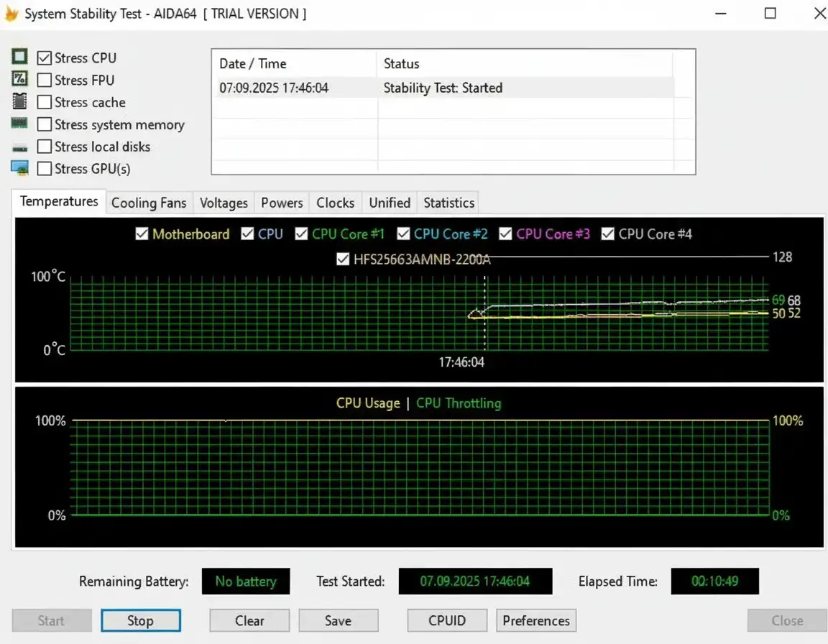This screenshot has width=828, height=644.
Task: Open the CPUID button
Action: click(x=447, y=620)
